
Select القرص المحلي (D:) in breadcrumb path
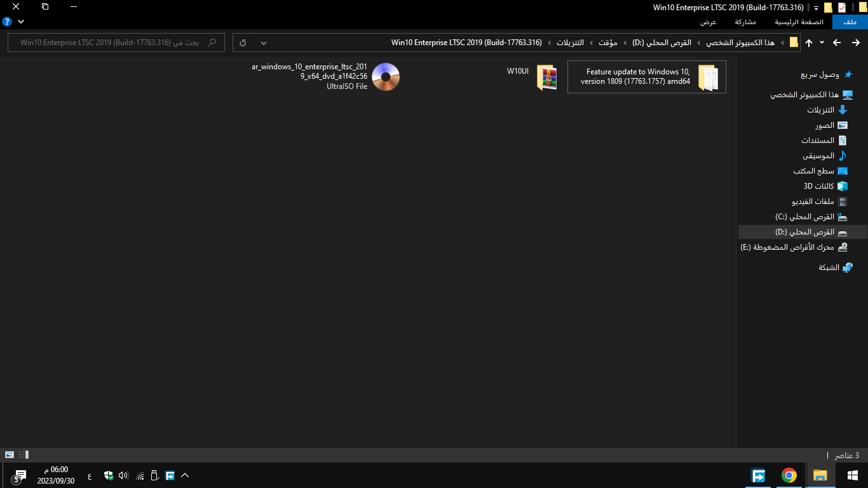tap(661, 43)
